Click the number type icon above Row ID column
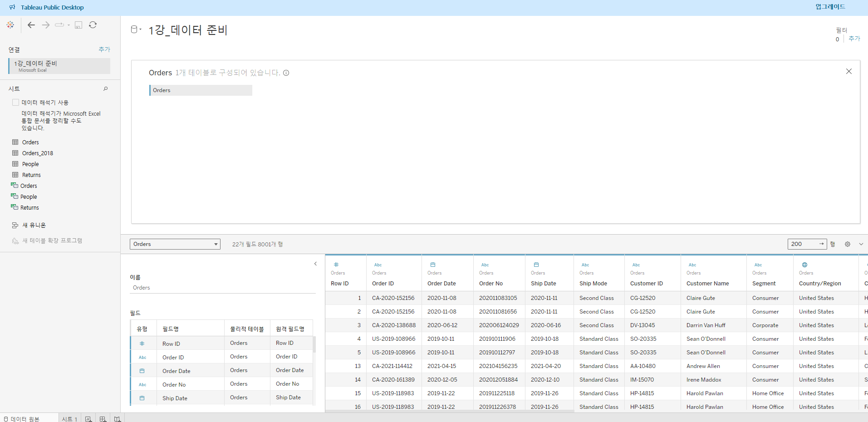 [x=336, y=265]
